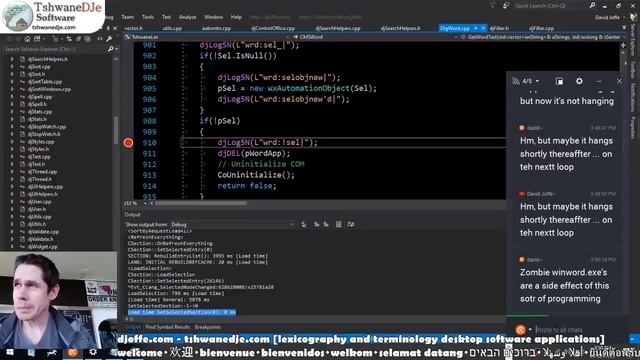Click the feedback icon near Quick Launch
This screenshot has width=640, height=360.
[506, 6]
